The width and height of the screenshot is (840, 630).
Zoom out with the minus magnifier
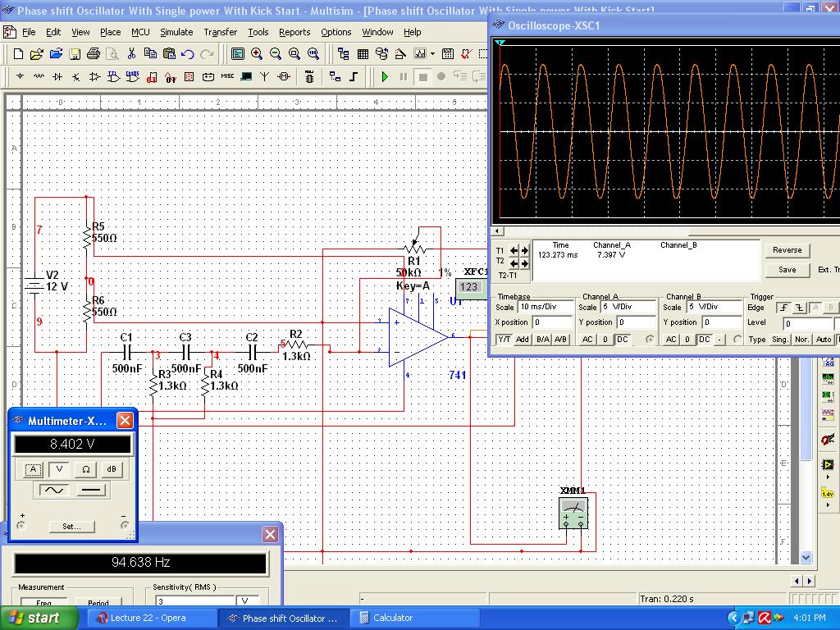(x=276, y=53)
